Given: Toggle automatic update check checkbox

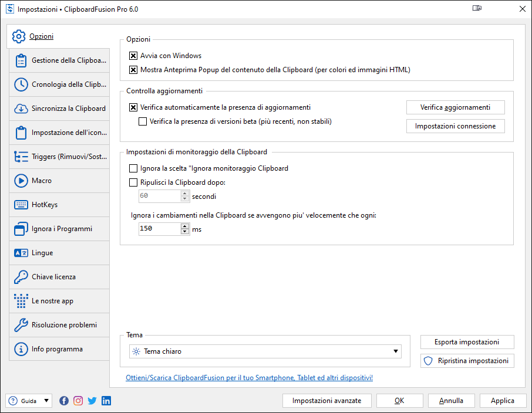Looking at the screenshot, I should (133, 107).
